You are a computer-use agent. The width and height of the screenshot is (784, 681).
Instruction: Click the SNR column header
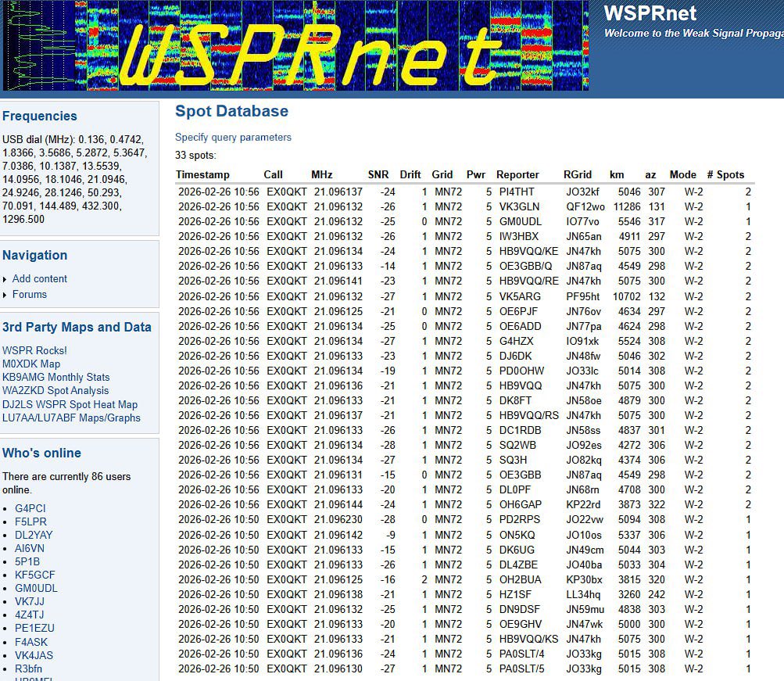pyautogui.click(x=378, y=174)
